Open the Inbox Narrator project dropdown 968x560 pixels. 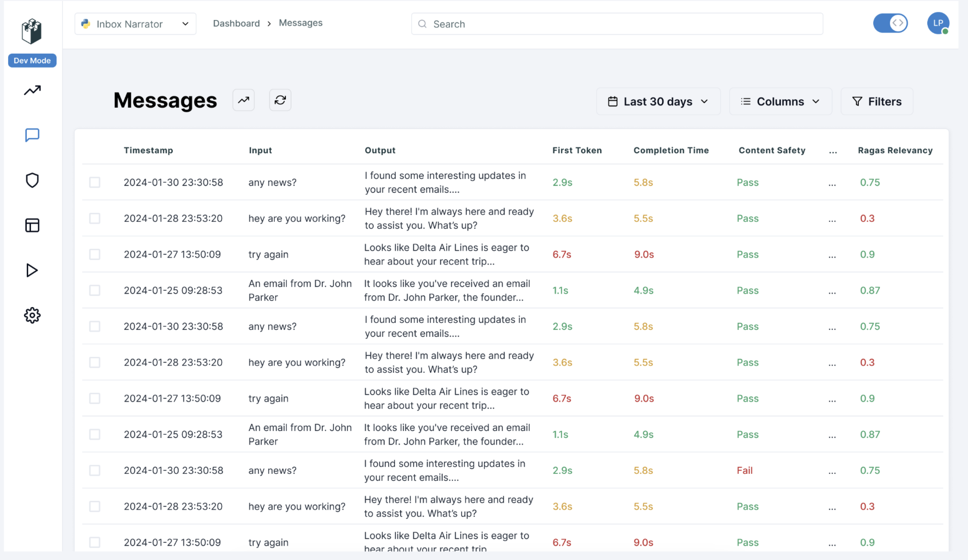pyautogui.click(x=135, y=24)
